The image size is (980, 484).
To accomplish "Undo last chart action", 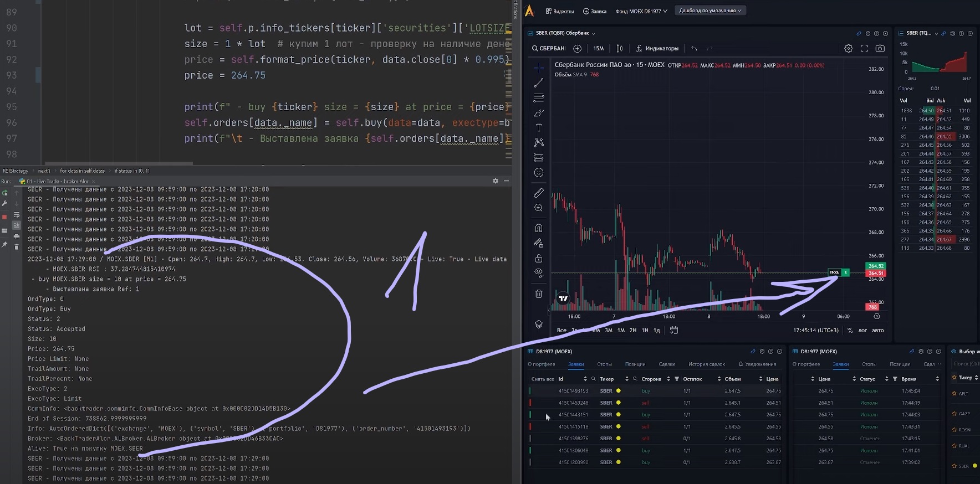I will tap(694, 48).
